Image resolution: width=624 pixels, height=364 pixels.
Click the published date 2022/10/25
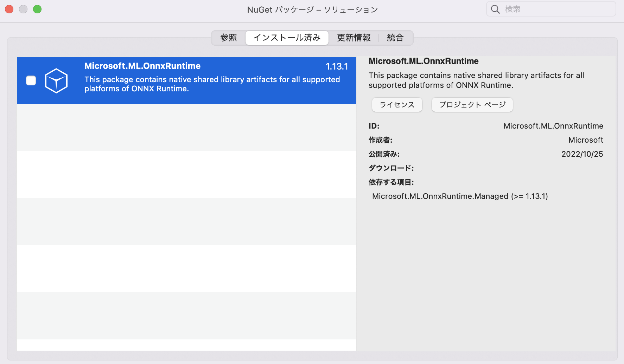(582, 154)
